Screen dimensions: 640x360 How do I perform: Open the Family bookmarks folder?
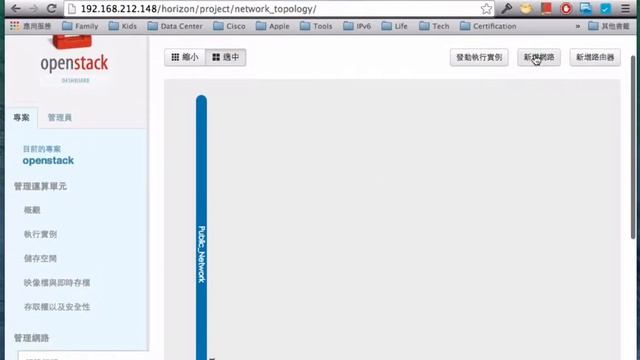point(80,26)
